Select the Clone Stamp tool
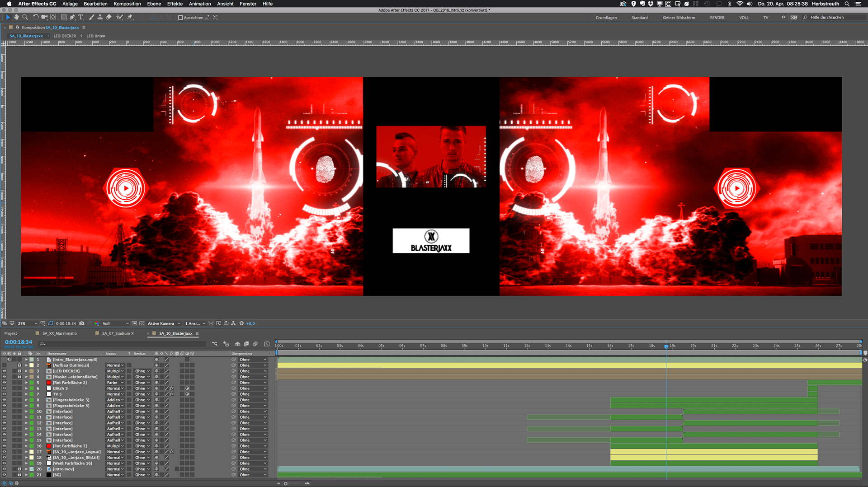This screenshot has width=868, height=487. click(100, 17)
